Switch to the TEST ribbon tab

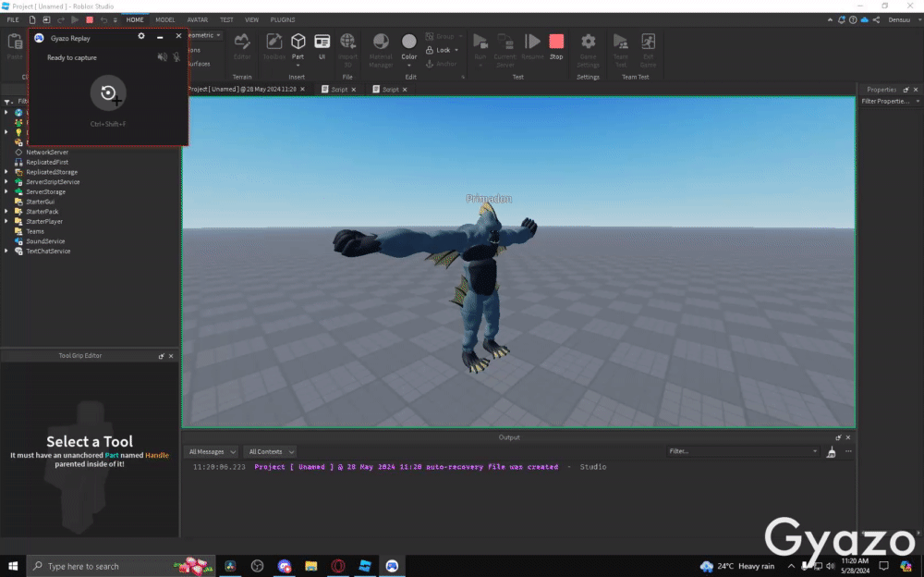[x=226, y=20]
